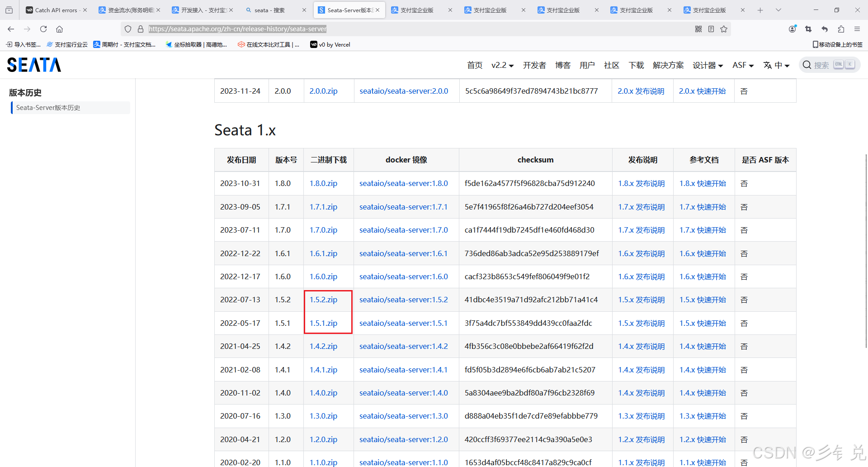The height and width of the screenshot is (467, 868).
Task: Click the SEATA logo
Action: point(34,65)
